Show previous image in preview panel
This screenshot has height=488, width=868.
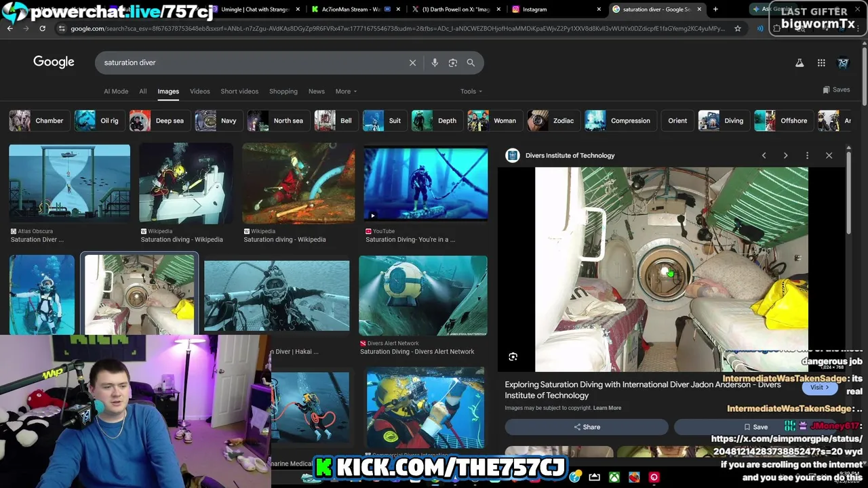[764, 155]
